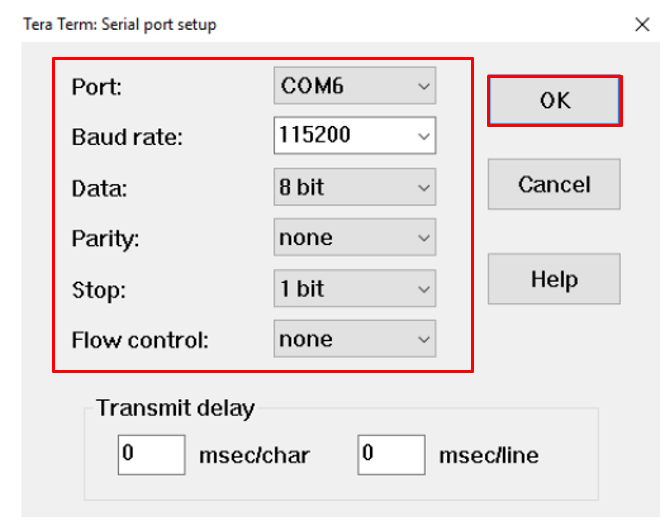The width and height of the screenshot is (672, 525).
Task: Click the chevron arrow of Parity dropdown
Action: pos(423,238)
